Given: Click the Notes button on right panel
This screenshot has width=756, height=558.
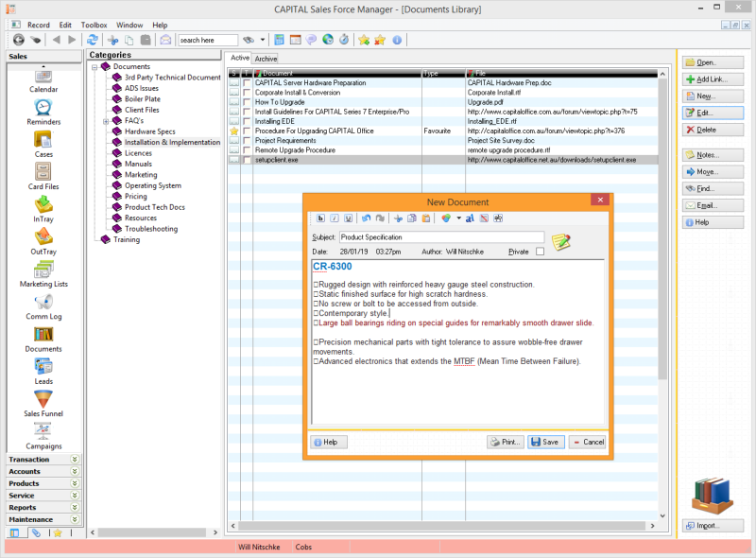Looking at the screenshot, I should [713, 155].
